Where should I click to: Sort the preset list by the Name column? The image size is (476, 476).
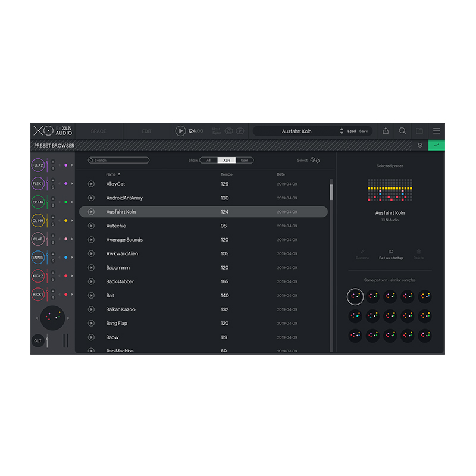coord(111,174)
